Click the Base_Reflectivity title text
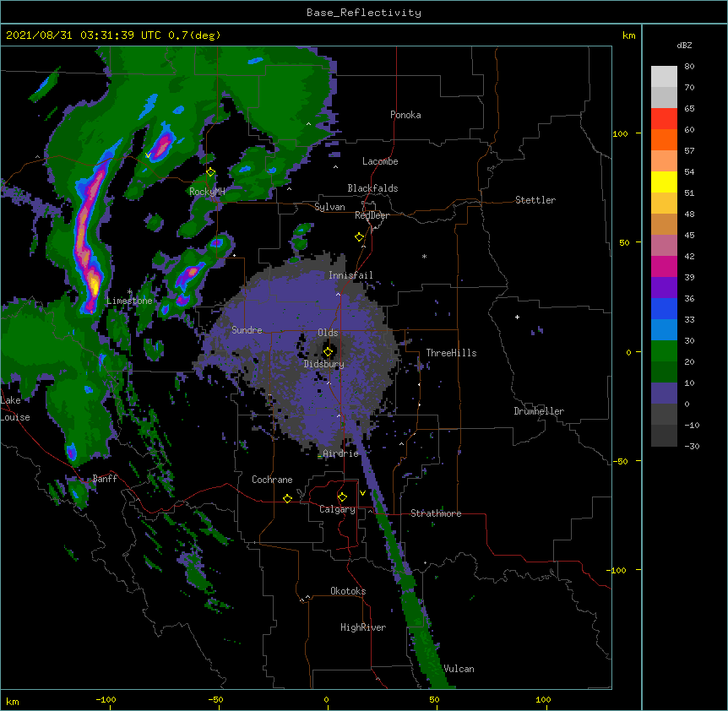 tap(364, 13)
